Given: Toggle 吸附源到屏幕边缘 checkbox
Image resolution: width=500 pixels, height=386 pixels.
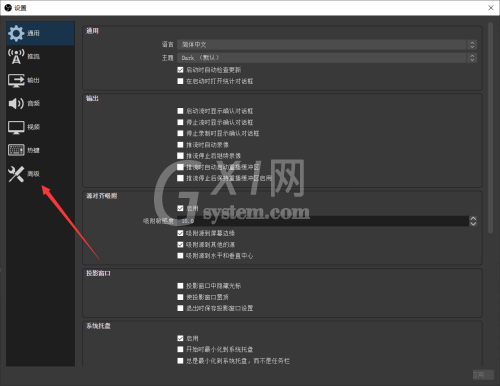Looking at the screenshot, I should pos(180,233).
